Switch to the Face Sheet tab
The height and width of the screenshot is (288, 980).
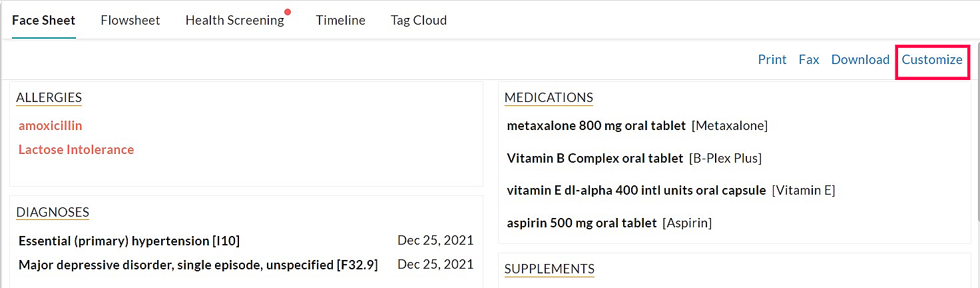[44, 20]
